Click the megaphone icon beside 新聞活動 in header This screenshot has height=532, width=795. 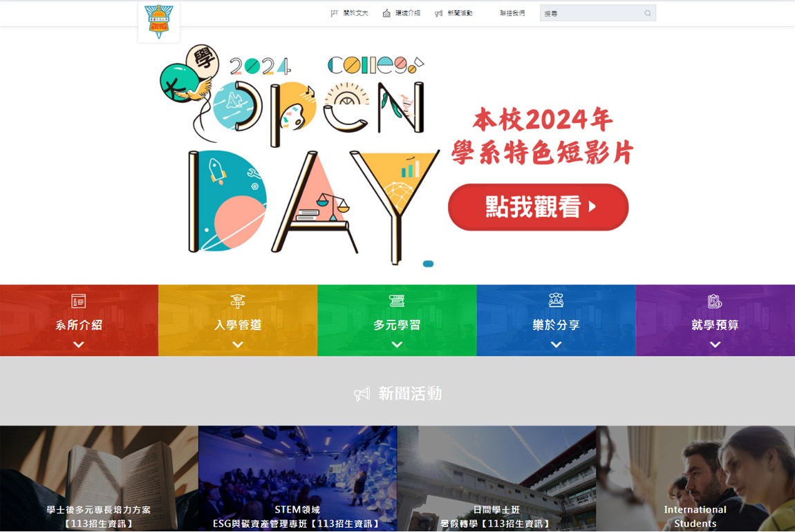(438, 14)
